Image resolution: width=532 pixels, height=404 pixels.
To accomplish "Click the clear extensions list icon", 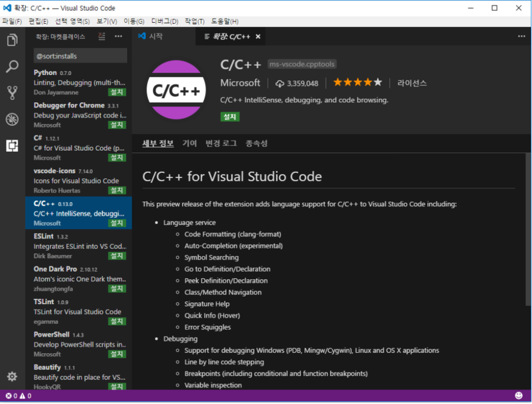I will tap(102, 36).
